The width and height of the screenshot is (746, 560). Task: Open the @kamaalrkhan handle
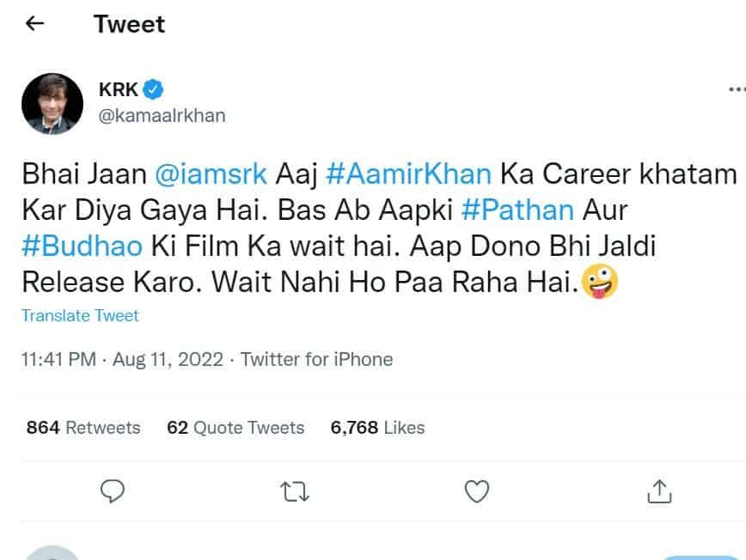pyautogui.click(x=162, y=115)
